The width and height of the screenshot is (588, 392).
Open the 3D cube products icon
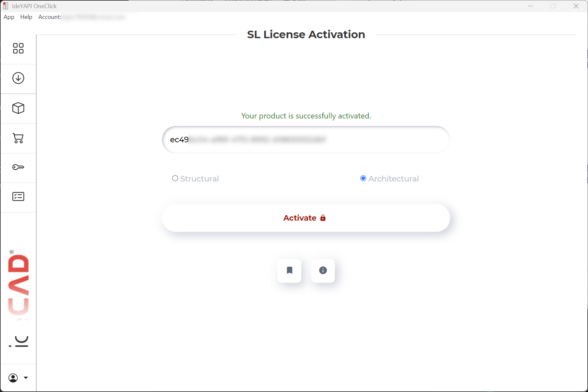pos(18,108)
